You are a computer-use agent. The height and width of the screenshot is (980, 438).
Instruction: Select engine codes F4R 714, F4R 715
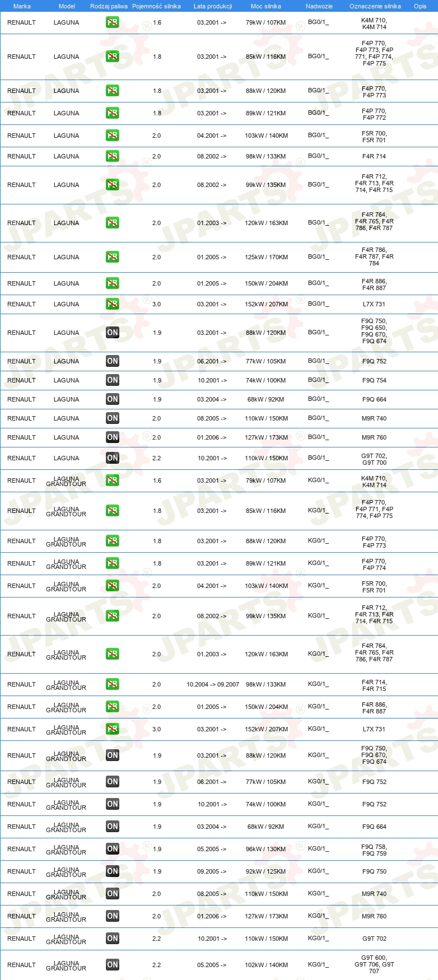[374, 685]
